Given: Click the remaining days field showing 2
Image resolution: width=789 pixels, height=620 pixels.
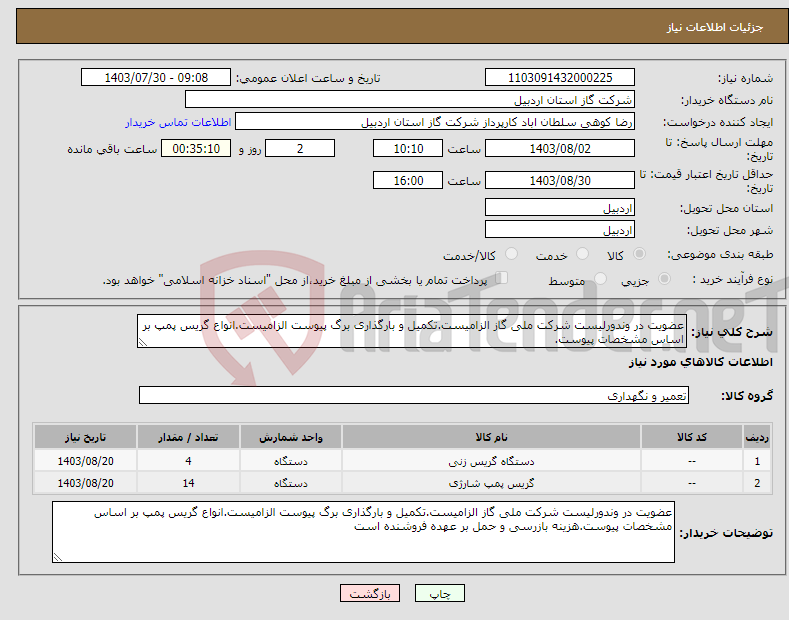Looking at the screenshot, I should pyautogui.click(x=300, y=148).
